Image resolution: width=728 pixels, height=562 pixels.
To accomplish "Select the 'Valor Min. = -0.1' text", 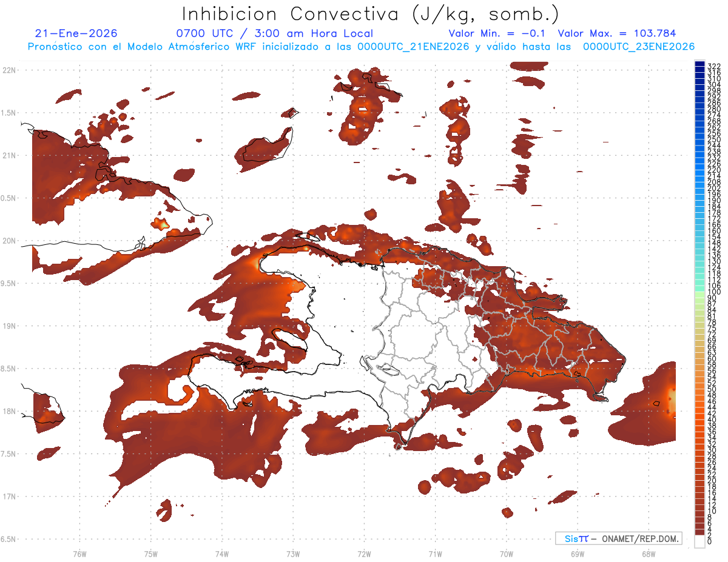I will [497, 33].
